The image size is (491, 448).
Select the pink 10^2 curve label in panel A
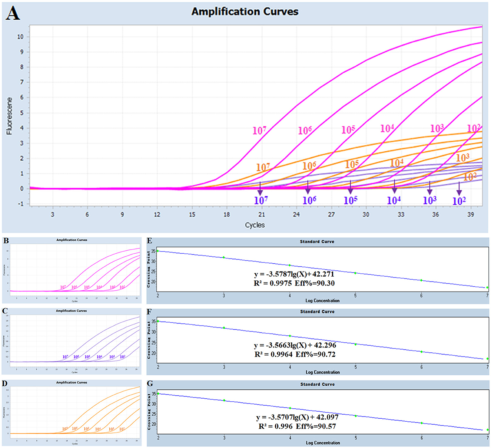pyautogui.click(x=474, y=128)
